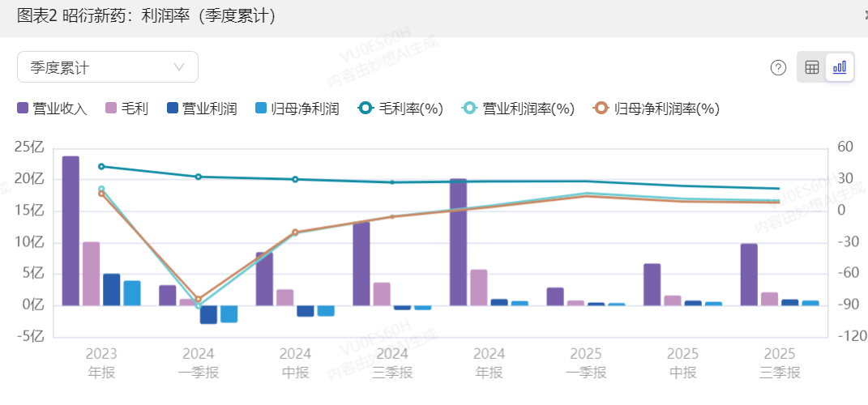Click the 2025 一季报 purple revenue bar

coord(554,296)
